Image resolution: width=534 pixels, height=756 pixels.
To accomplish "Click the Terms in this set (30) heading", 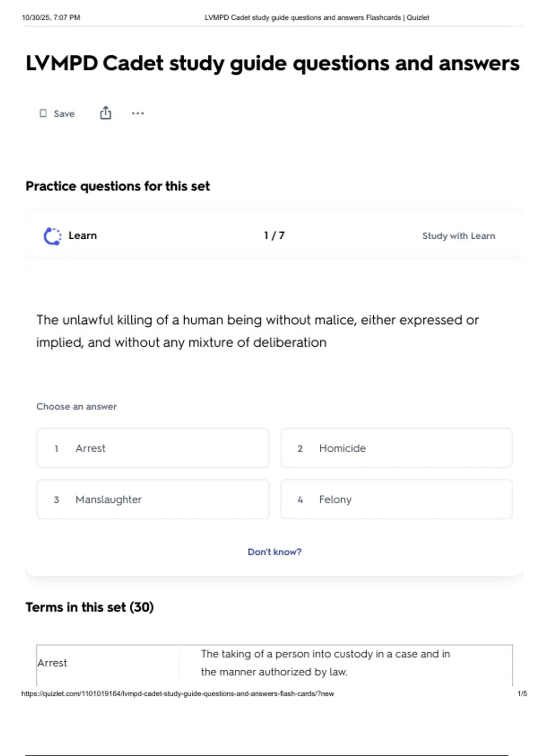I will (89, 607).
